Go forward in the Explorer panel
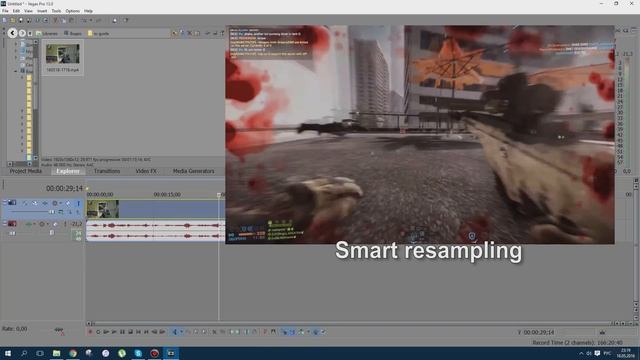The width and height of the screenshot is (640, 360). (x=22, y=33)
